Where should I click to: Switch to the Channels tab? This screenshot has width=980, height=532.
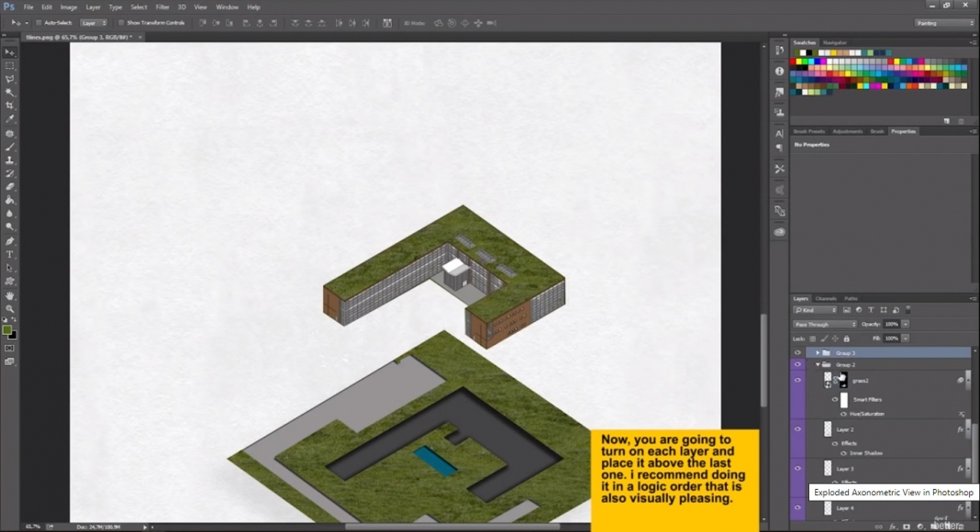[827, 298]
